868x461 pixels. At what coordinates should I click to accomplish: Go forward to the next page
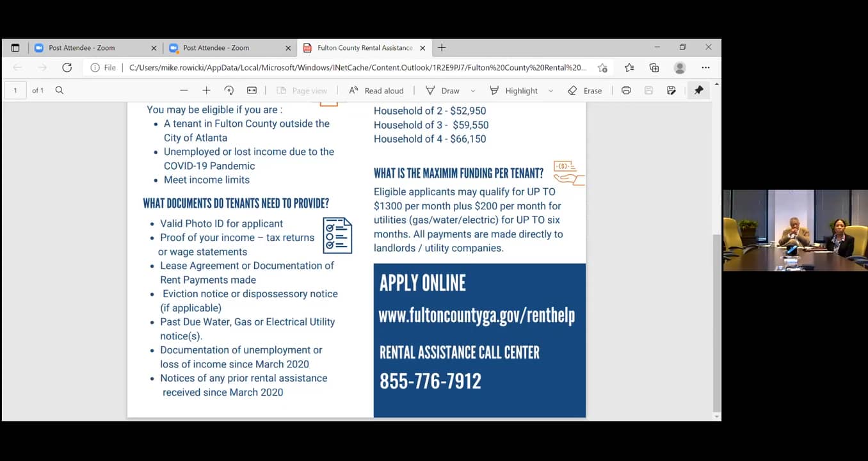(42, 67)
